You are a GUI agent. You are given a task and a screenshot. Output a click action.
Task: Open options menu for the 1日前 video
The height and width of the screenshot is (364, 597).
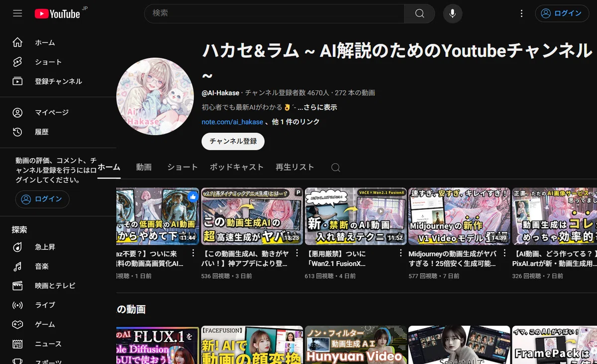pos(194,254)
